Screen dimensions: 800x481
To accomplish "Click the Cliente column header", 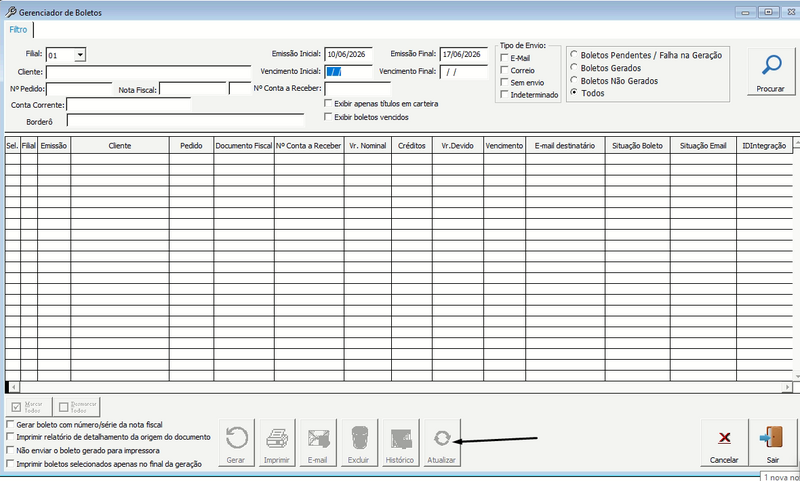I will point(120,145).
